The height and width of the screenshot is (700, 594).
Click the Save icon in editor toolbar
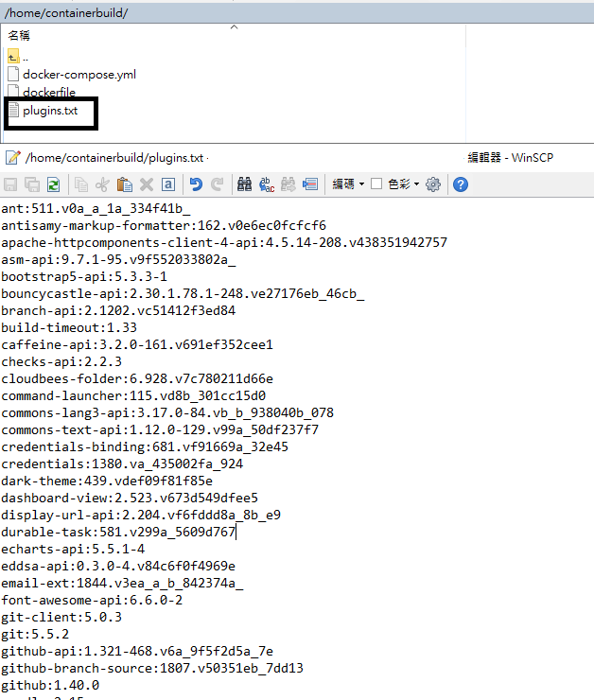click(x=10, y=184)
